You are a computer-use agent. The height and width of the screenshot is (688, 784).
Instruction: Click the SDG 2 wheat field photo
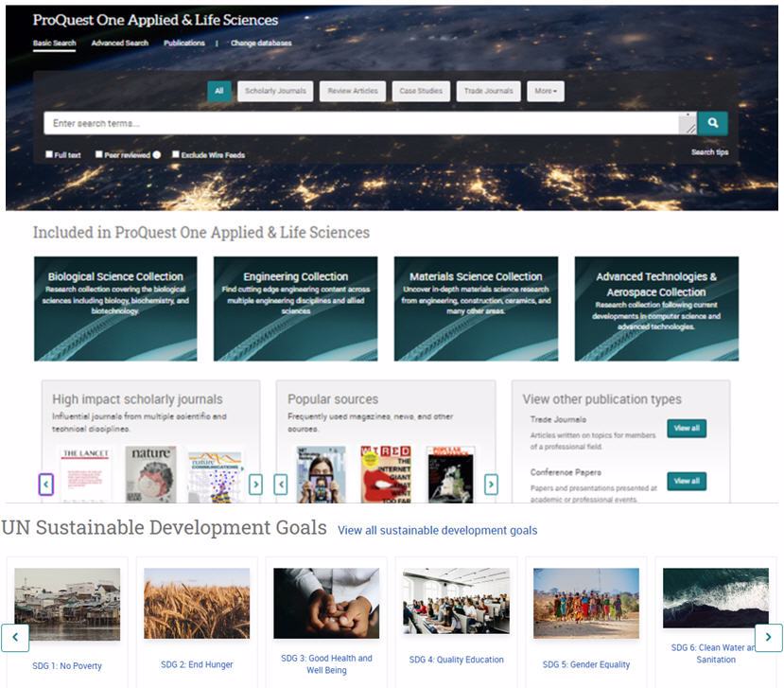click(197, 604)
